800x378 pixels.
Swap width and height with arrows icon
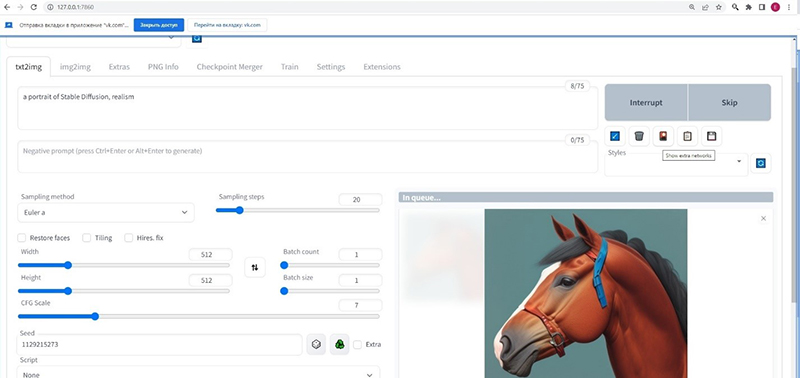pyautogui.click(x=255, y=267)
